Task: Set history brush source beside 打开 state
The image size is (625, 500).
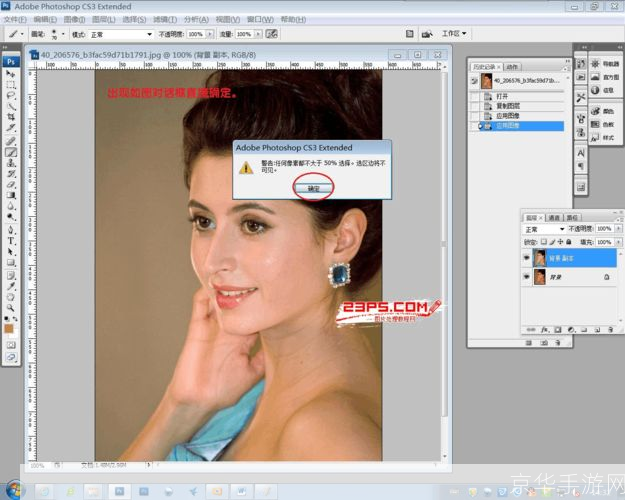Action: (474, 96)
